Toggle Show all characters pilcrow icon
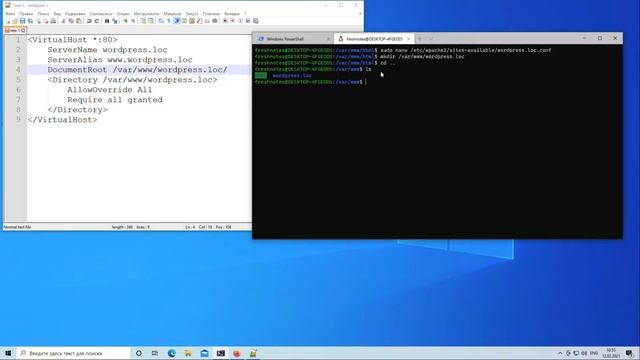 tap(169, 21)
